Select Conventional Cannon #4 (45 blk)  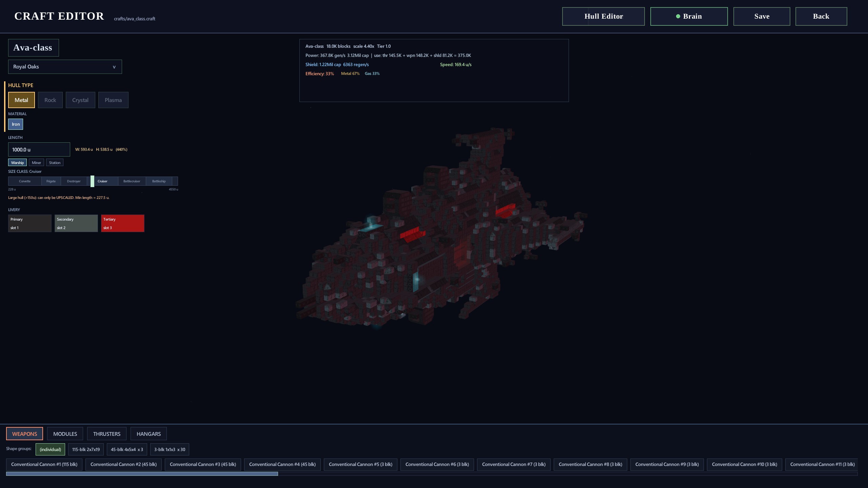(282, 464)
